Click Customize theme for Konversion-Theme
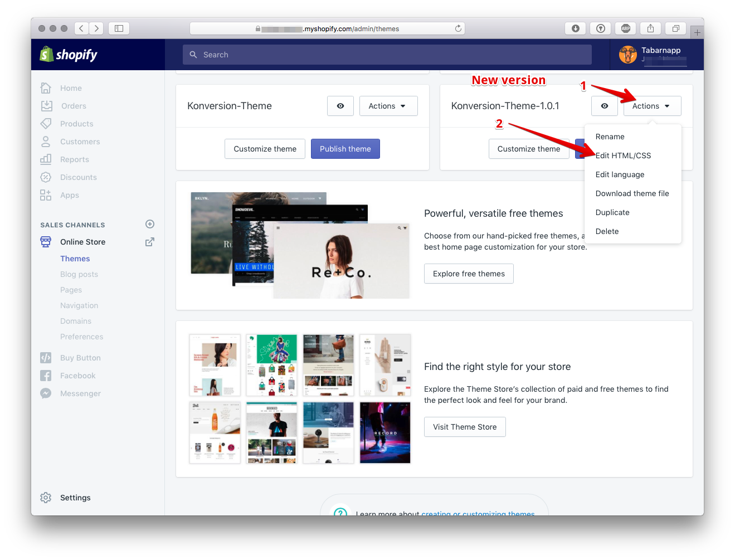 click(x=265, y=149)
